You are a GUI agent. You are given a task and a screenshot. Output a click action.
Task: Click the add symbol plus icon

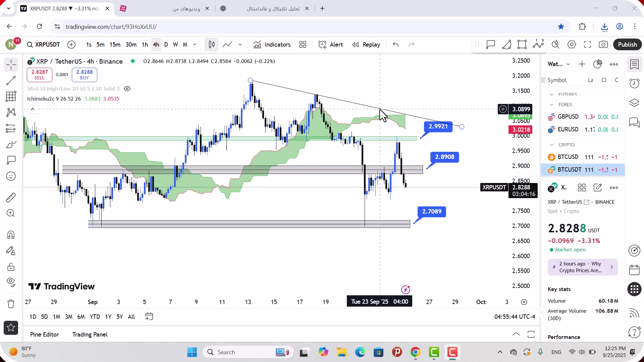[71, 45]
